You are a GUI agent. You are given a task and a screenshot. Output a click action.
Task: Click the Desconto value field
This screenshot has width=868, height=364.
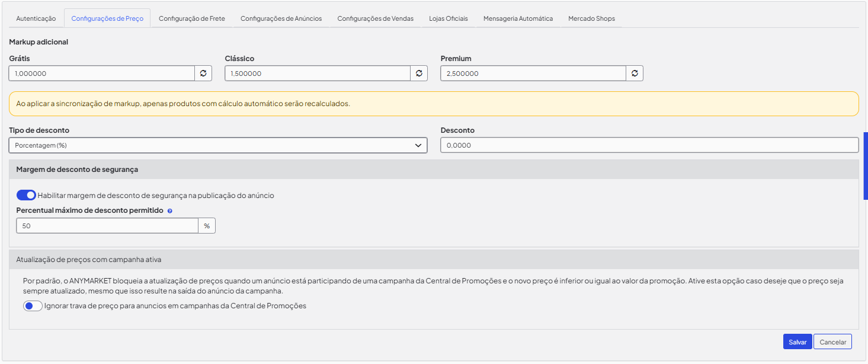649,145
